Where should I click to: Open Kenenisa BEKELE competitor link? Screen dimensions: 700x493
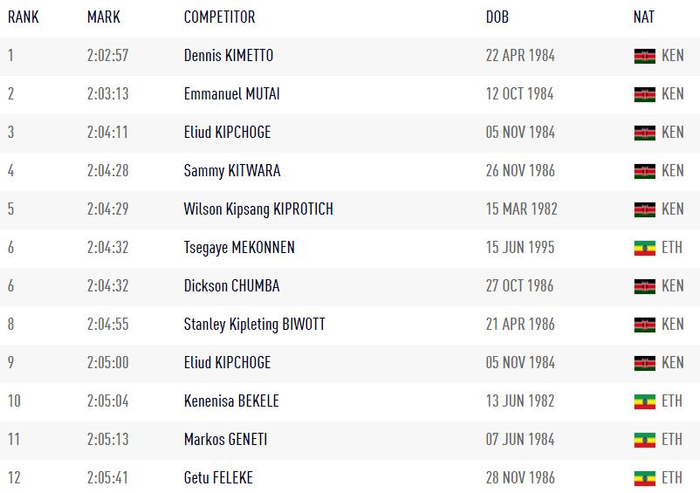[x=231, y=402]
